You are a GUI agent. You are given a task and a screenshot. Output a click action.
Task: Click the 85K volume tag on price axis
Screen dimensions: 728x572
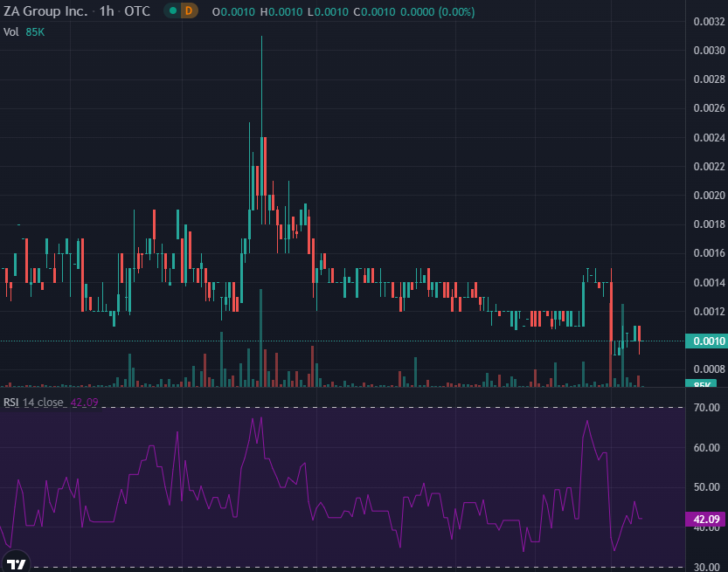[x=701, y=383]
